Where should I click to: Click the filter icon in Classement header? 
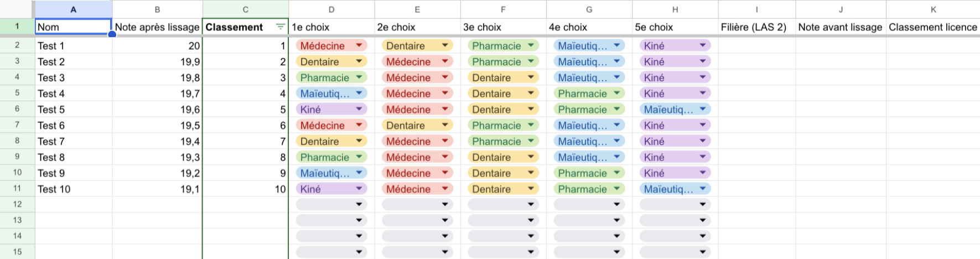click(281, 27)
